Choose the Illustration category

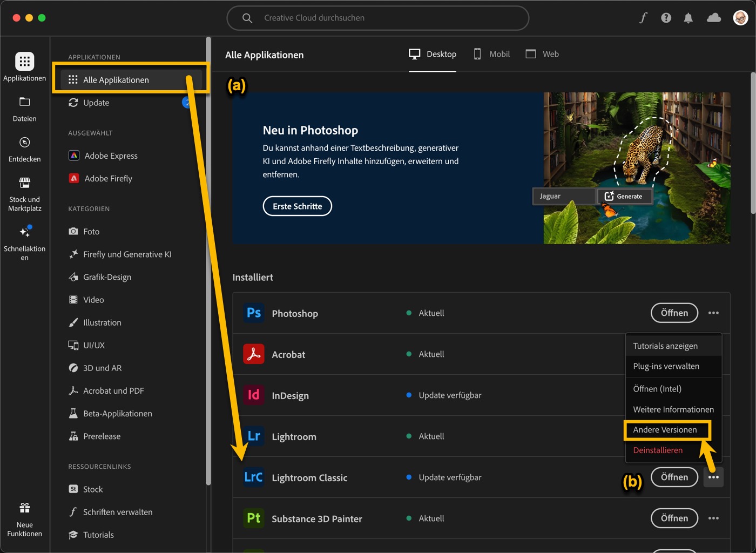pyautogui.click(x=95, y=322)
